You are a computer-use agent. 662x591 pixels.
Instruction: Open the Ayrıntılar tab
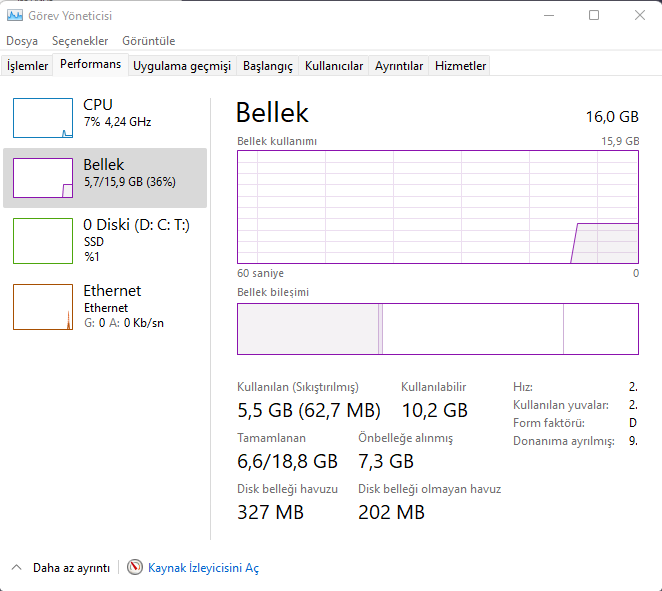click(x=399, y=66)
